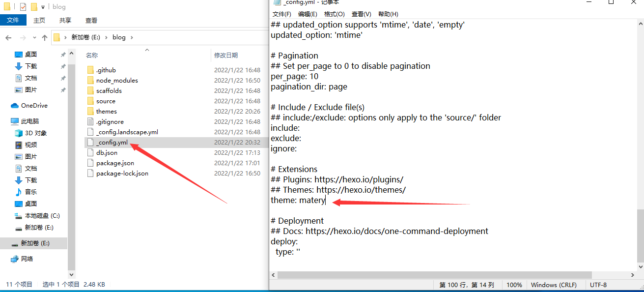The height and width of the screenshot is (292, 644).
Task: Select the scaffolds folder icon
Action: [x=90, y=90]
